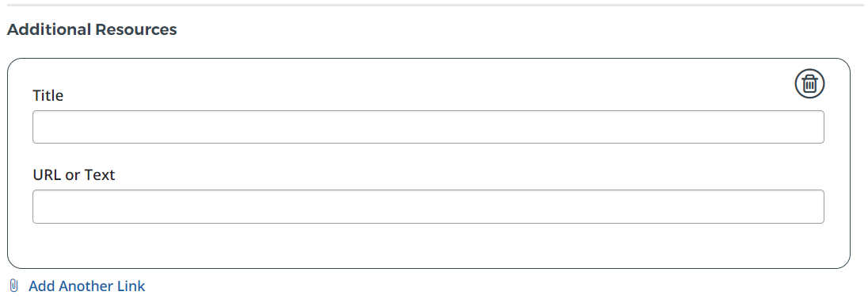Screen dimensions: 868x303
Task: Place cursor in the URL or Text box
Action: click(428, 206)
